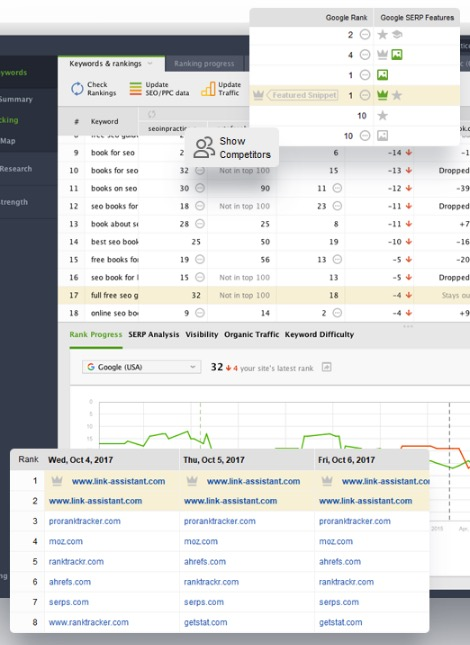Click 'Not in top 100' in seo books for row
The height and width of the screenshot is (645, 470).
244,206
